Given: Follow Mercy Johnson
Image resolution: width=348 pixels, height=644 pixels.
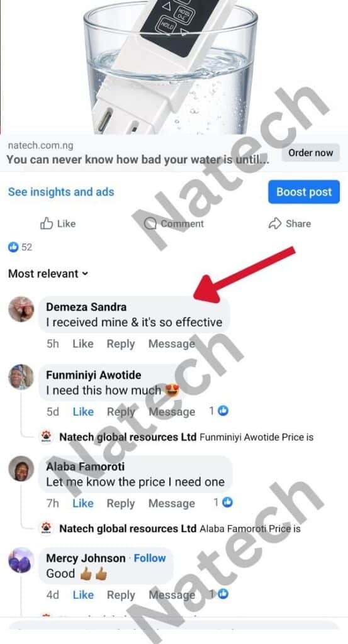Looking at the screenshot, I should (x=150, y=558).
